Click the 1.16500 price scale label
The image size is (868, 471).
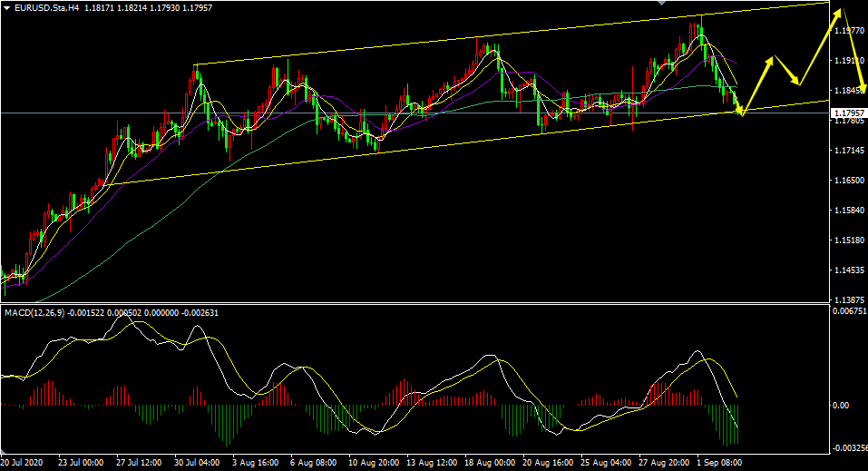point(850,181)
